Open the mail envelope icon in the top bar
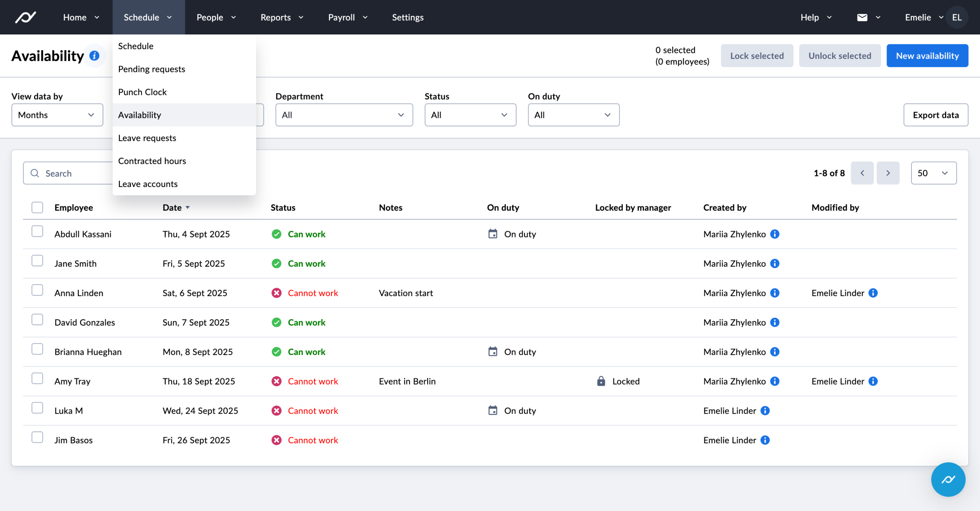The height and width of the screenshot is (511, 980). [862, 17]
